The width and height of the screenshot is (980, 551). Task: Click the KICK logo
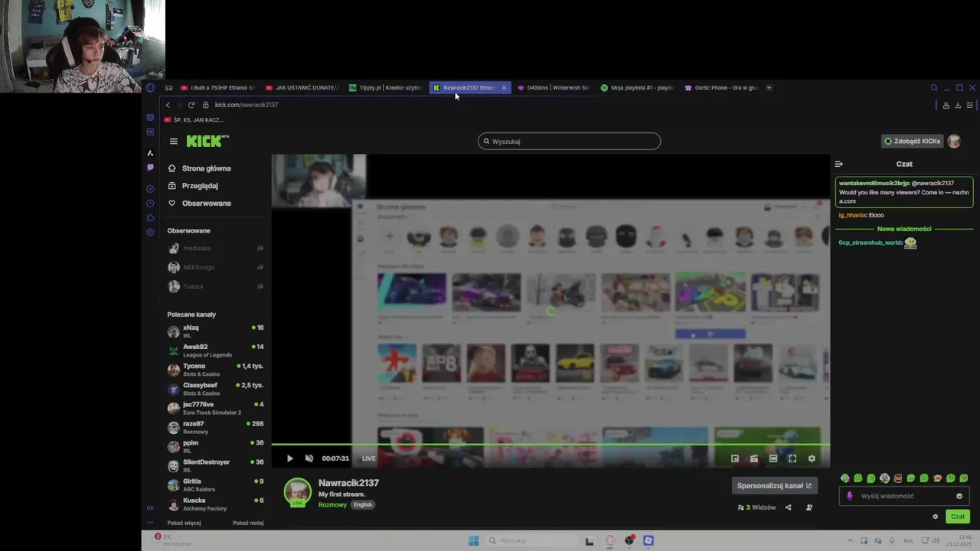(207, 141)
